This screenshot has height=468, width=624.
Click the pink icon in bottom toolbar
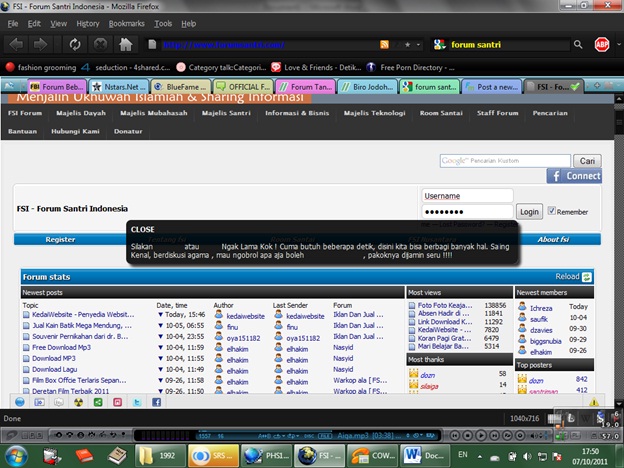[117, 402]
